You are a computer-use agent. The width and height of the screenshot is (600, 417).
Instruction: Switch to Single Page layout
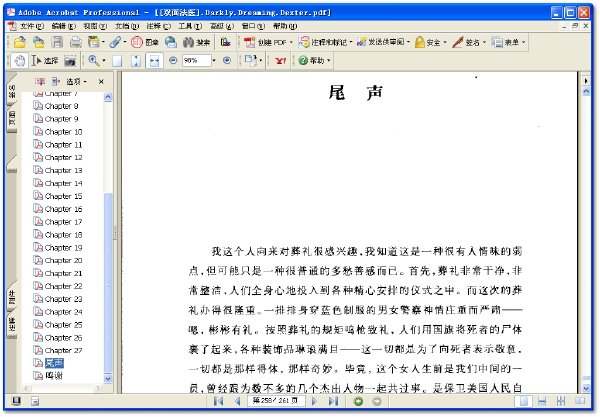523,401
